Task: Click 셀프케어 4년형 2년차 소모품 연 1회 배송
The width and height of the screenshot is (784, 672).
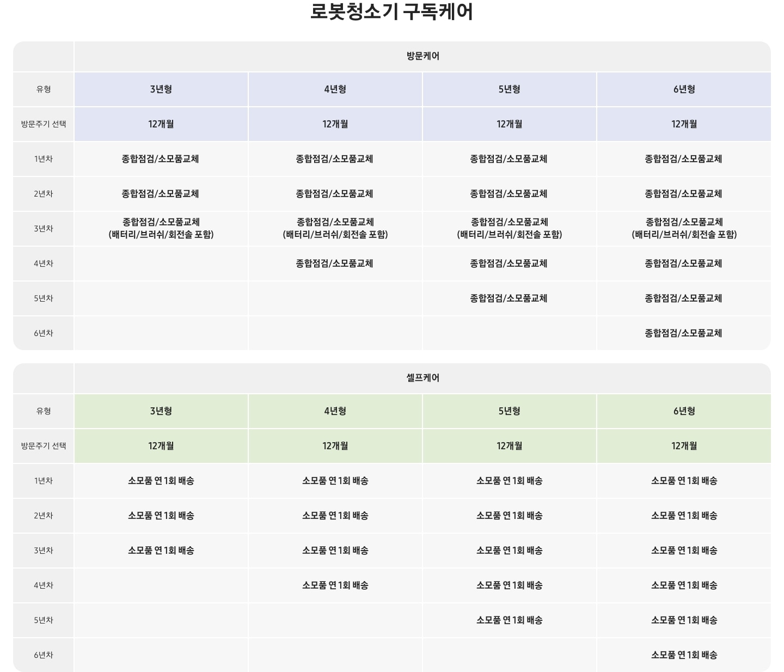Action: click(x=335, y=516)
